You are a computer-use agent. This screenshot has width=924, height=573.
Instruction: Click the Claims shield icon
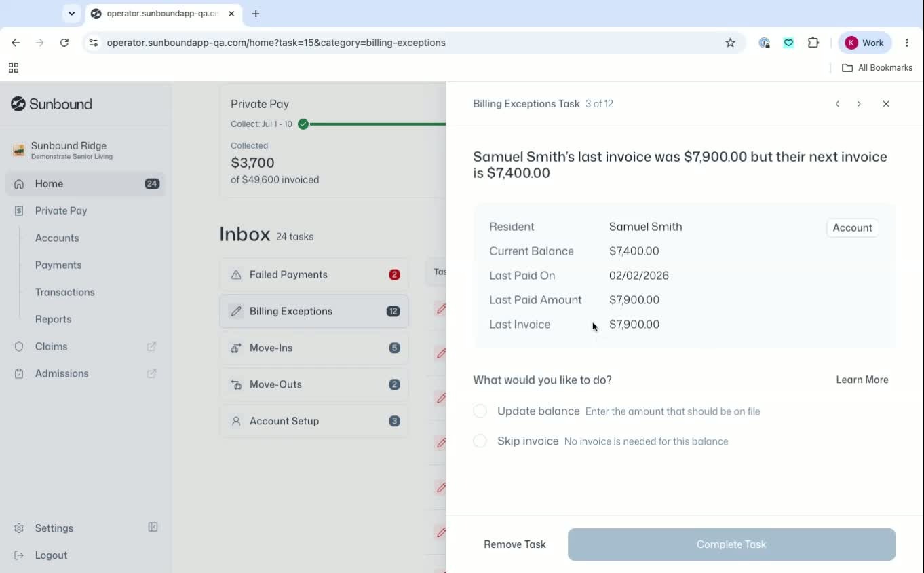(19, 346)
